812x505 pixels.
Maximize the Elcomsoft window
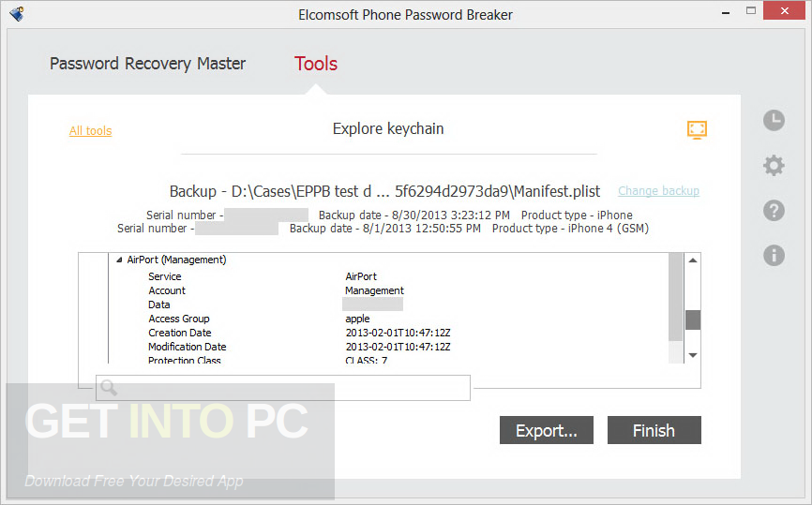pos(751,11)
